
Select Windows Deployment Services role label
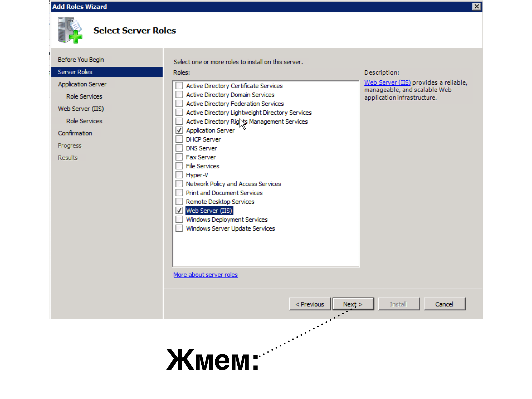tap(227, 220)
